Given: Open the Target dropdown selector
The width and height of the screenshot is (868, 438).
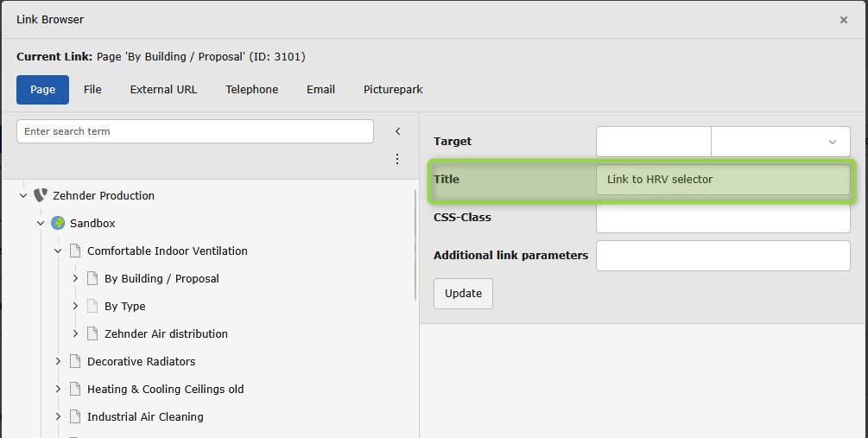Looking at the screenshot, I should [x=780, y=142].
